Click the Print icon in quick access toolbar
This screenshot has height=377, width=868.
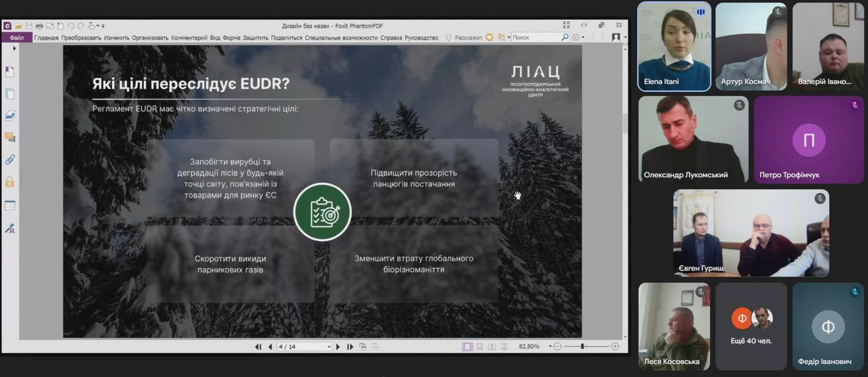coord(39,26)
